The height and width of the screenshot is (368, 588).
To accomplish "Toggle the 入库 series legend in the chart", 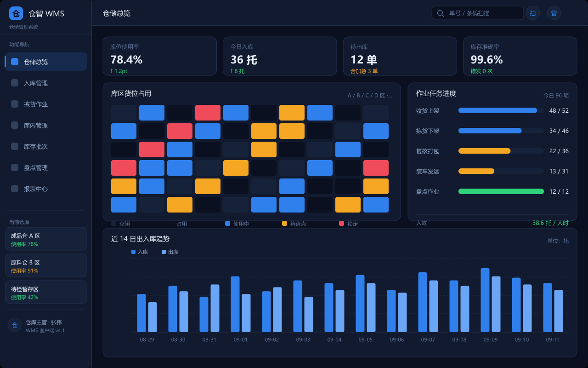I will [140, 252].
